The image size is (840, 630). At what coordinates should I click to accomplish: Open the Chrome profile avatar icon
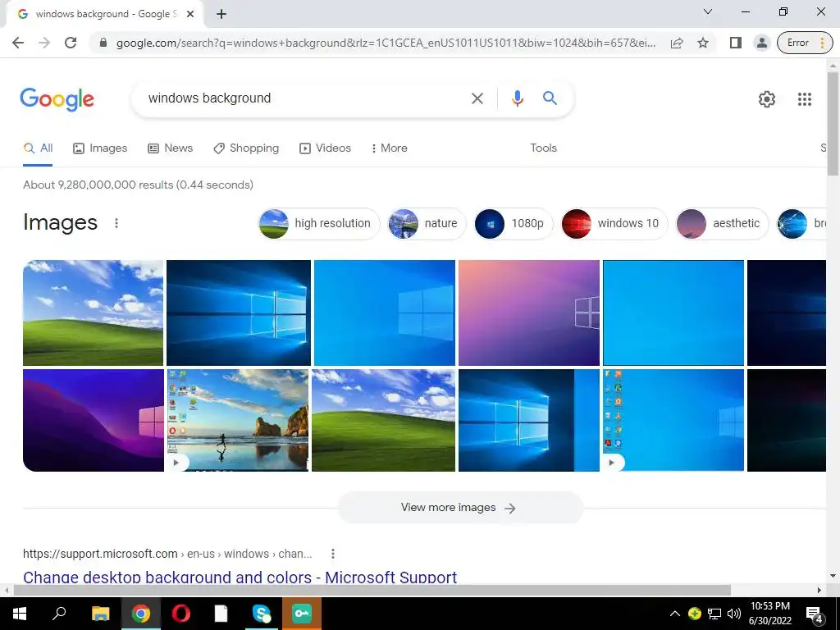(761, 43)
